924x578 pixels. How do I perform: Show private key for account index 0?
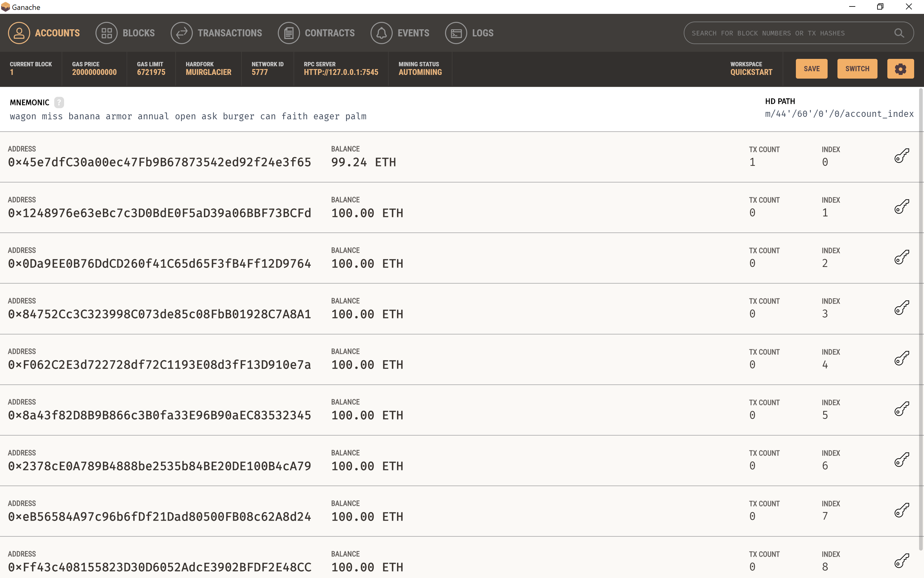point(902,156)
